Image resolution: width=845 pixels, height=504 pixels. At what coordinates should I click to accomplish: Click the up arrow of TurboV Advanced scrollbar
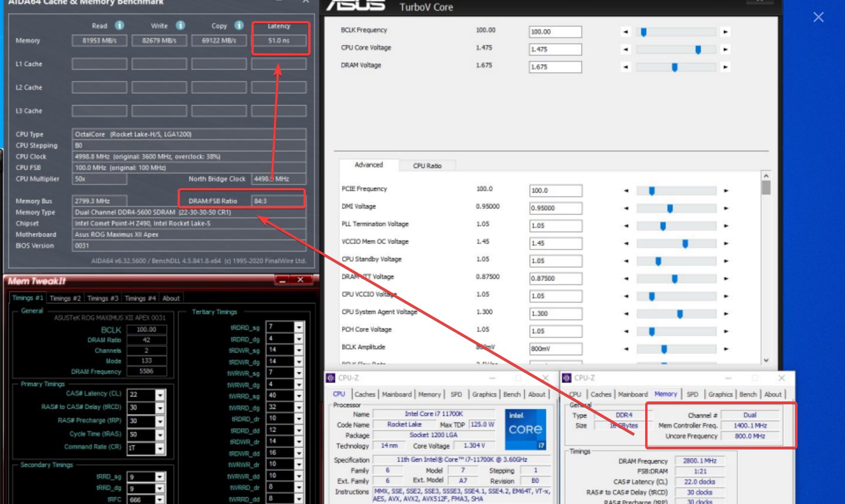coord(766,176)
